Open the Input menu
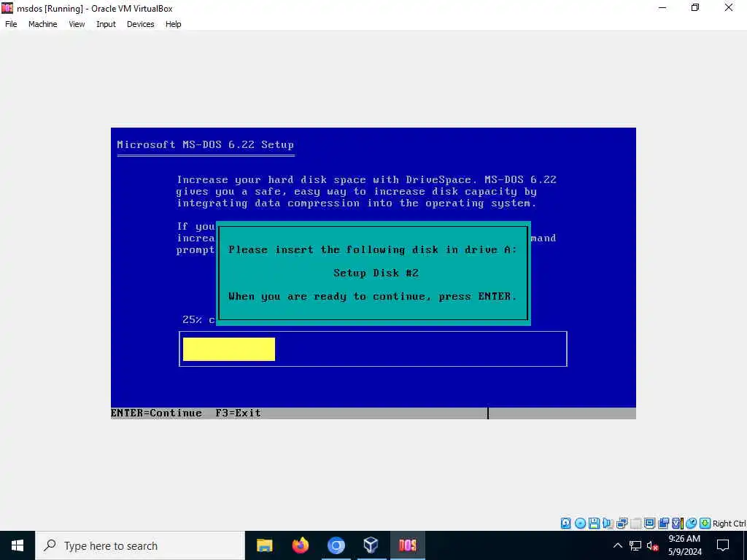 coord(106,24)
